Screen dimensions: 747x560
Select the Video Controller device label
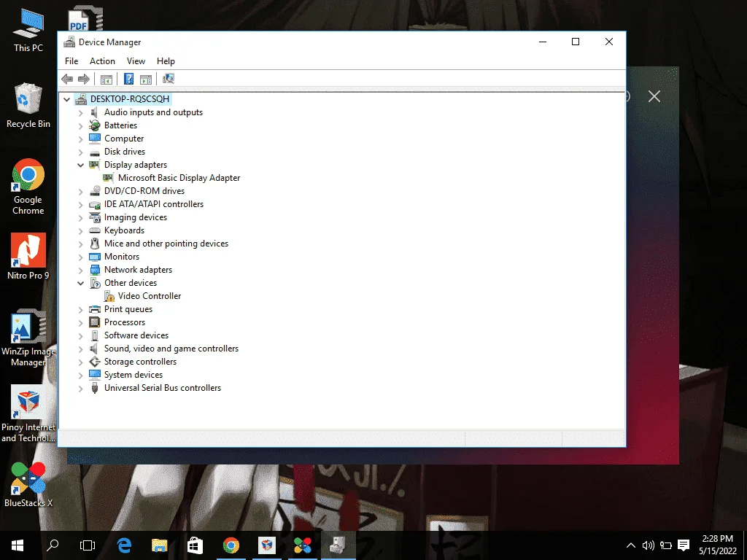pyautogui.click(x=150, y=296)
